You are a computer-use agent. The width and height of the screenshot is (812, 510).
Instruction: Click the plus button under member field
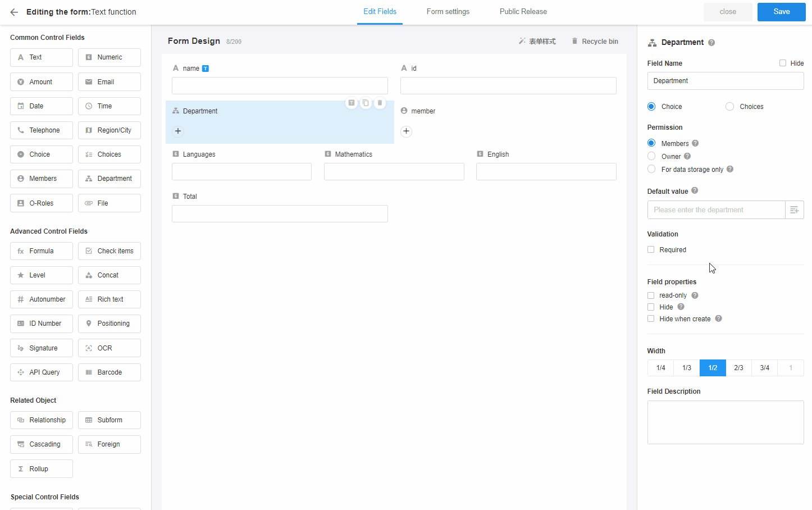(406, 131)
